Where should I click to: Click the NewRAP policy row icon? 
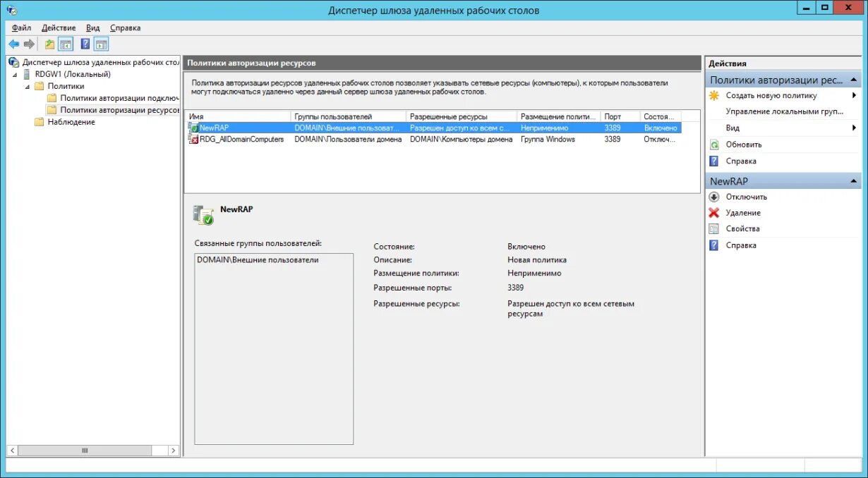pyautogui.click(x=193, y=128)
